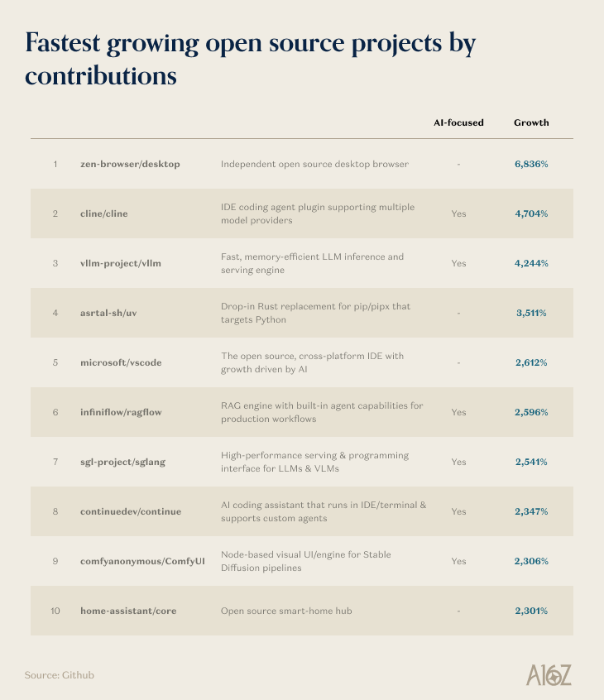This screenshot has width=604, height=700.
Task: Click the 4,704% growth figure
Action: point(531,213)
